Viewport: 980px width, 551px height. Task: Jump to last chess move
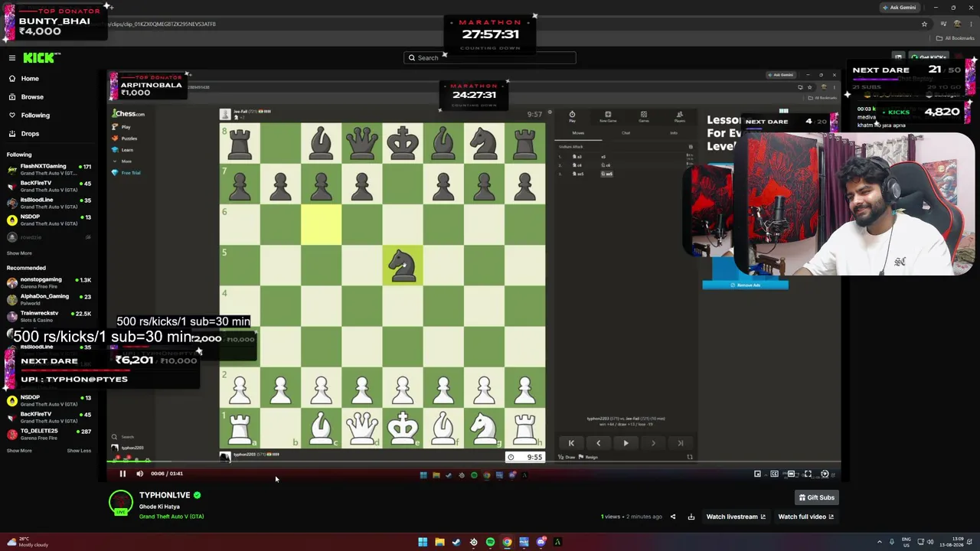pyautogui.click(x=680, y=443)
